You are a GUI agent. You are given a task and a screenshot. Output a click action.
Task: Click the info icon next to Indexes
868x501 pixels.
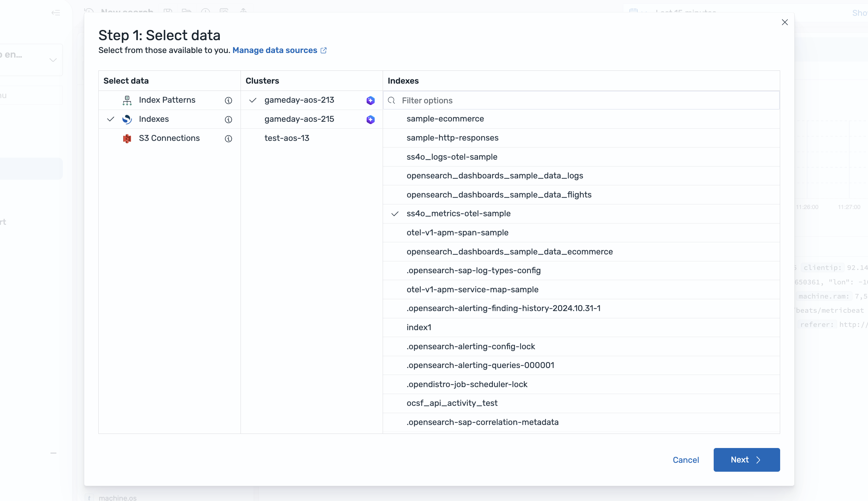pyautogui.click(x=228, y=119)
